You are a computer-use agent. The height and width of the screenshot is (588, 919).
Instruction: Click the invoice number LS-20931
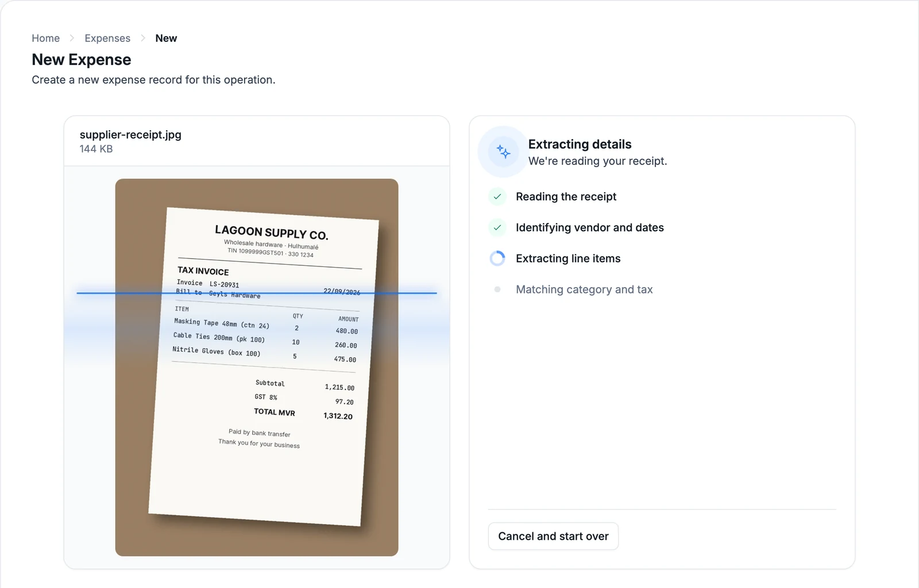(x=224, y=284)
